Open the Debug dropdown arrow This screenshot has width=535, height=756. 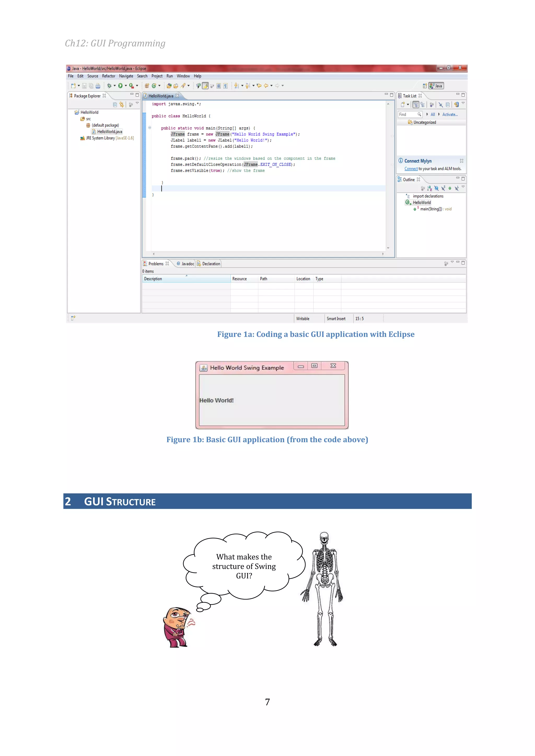[115, 86]
